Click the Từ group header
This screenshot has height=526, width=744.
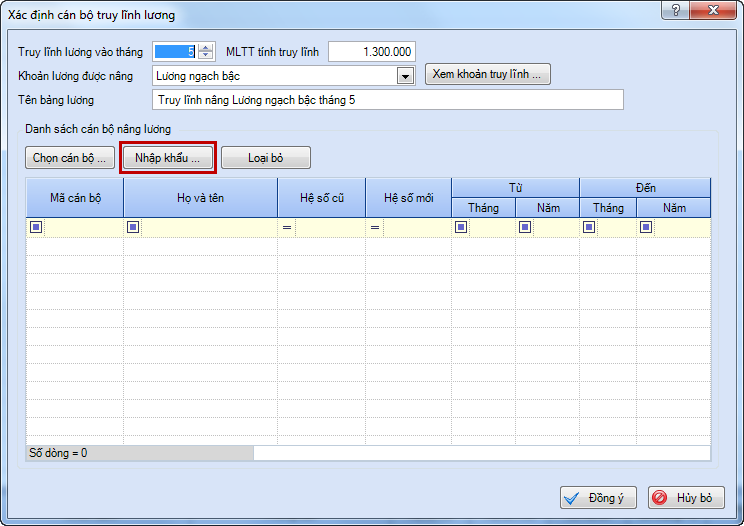[515, 188]
